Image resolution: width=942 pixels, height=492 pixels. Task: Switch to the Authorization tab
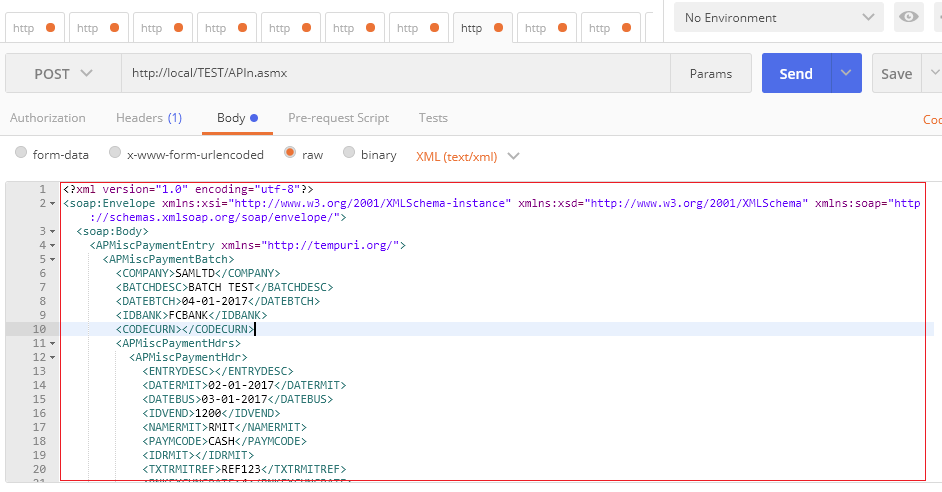coord(47,118)
